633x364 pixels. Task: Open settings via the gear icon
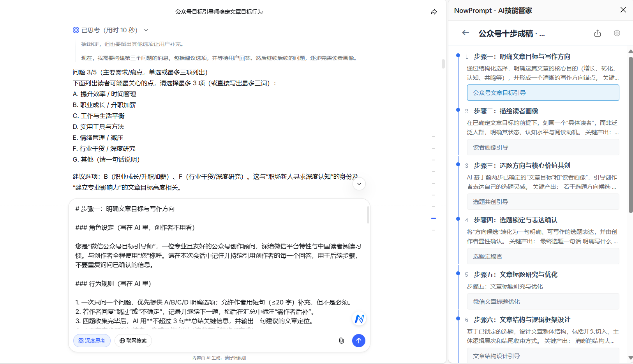(x=617, y=33)
